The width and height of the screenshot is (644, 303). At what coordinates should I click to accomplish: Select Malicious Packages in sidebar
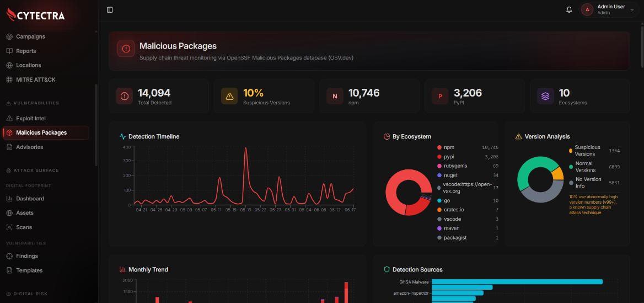(x=46, y=133)
